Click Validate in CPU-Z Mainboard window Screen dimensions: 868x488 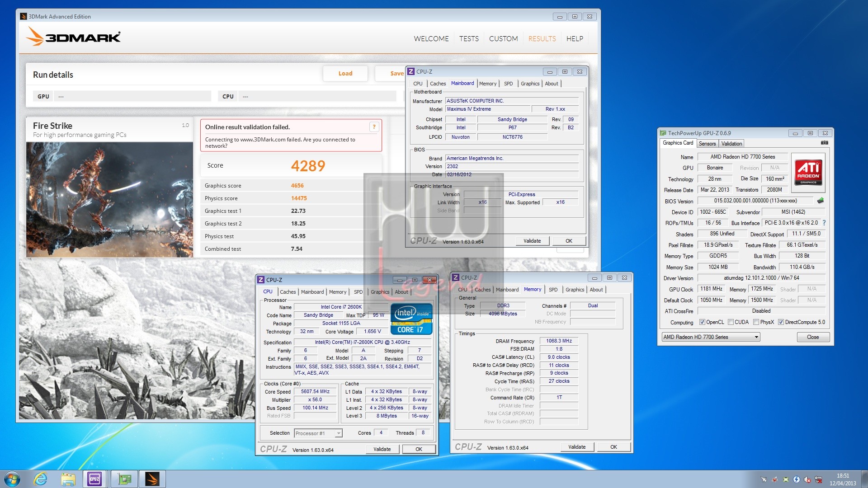pos(532,241)
